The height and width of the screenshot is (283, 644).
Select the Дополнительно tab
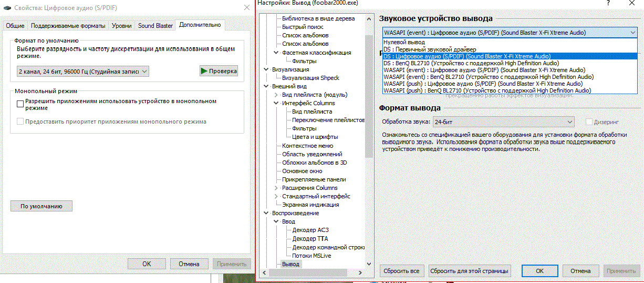pyautogui.click(x=200, y=25)
